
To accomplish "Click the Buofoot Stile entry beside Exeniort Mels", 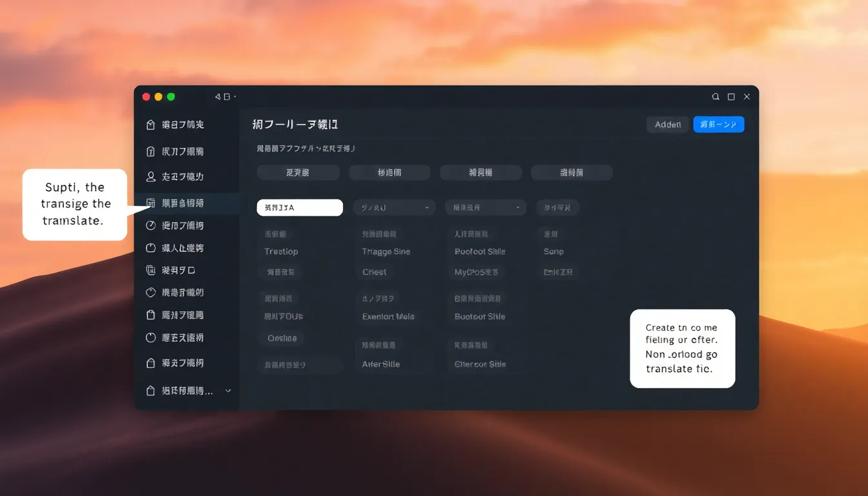I will pyautogui.click(x=480, y=317).
